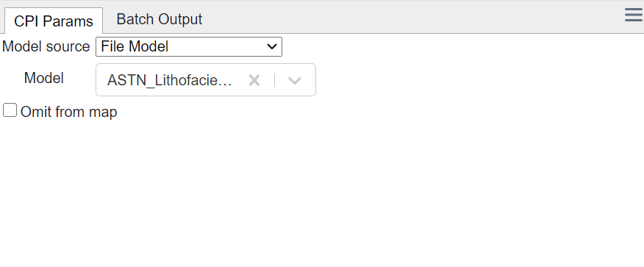
Task: Toggle the Omit from map checkbox
Action: 10,110
